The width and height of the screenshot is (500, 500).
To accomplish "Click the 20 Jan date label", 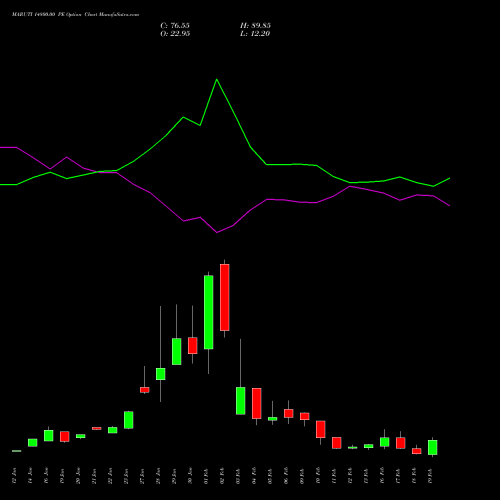I will click(78, 476).
